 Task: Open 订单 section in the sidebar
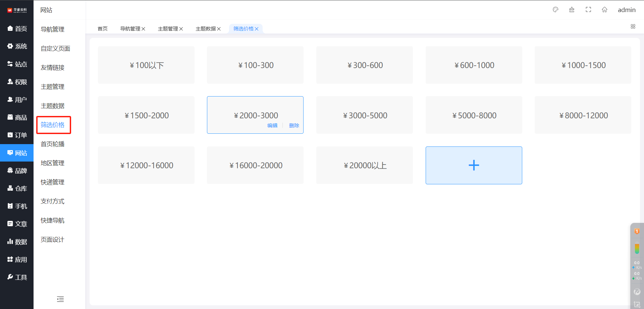click(x=17, y=135)
